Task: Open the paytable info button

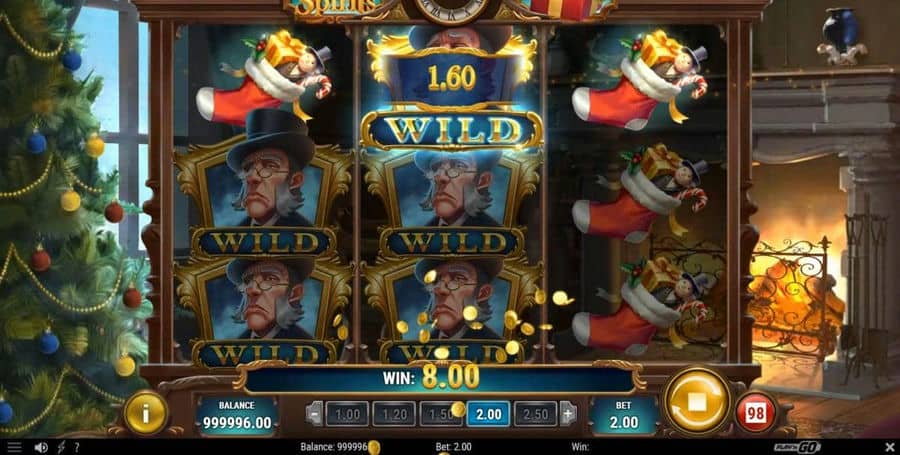Action: coord(146,413)
